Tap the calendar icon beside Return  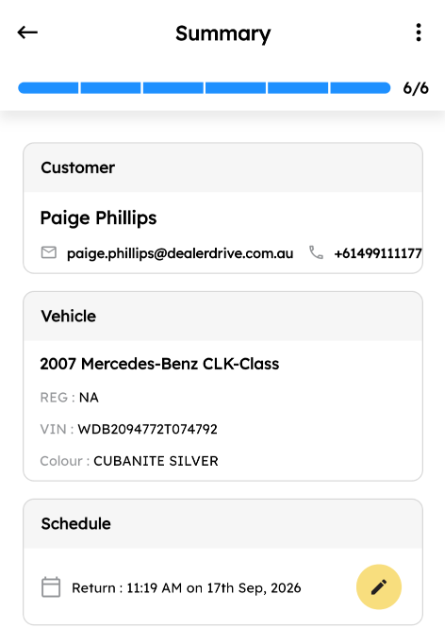click(x=51, y=587)
